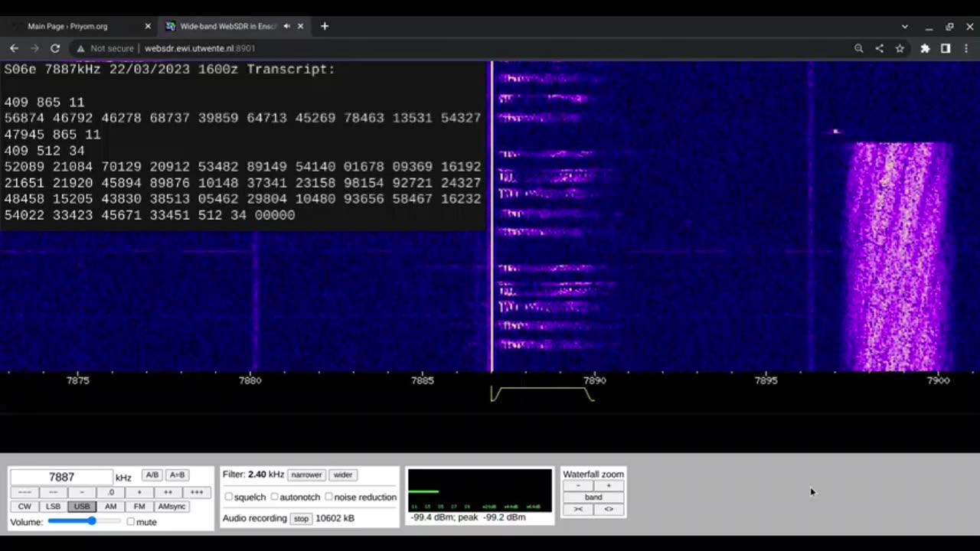Click the S-meter signal strength display
The width and height of the screenshot is (980, 551).
coord(479,490)
